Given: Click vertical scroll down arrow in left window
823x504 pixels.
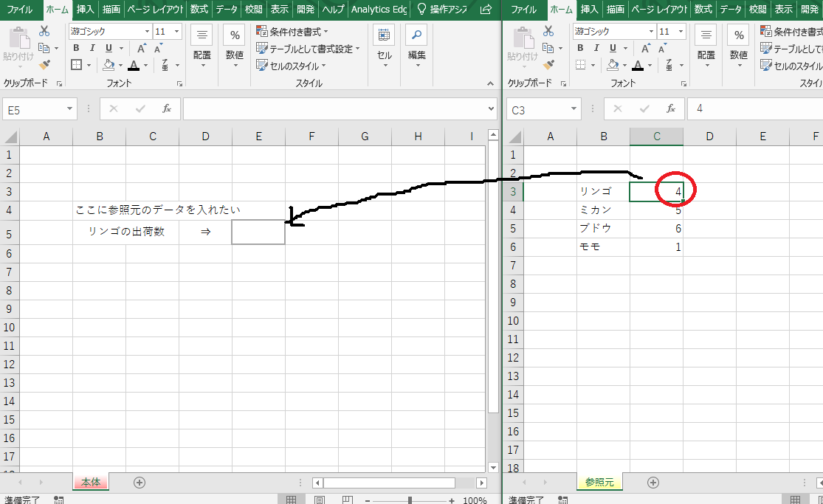Looking at the screenshot, I should [x=493, y=467].
